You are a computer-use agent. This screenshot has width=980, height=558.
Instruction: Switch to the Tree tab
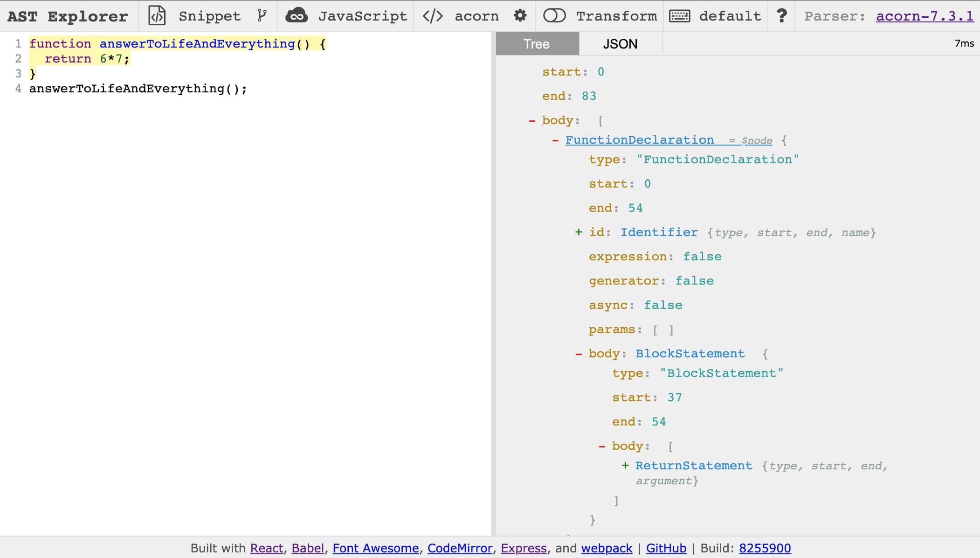[537, 44]
